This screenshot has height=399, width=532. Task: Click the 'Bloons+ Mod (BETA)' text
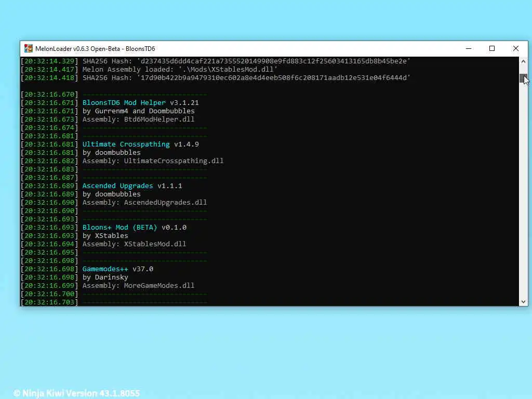click(120, 228)
